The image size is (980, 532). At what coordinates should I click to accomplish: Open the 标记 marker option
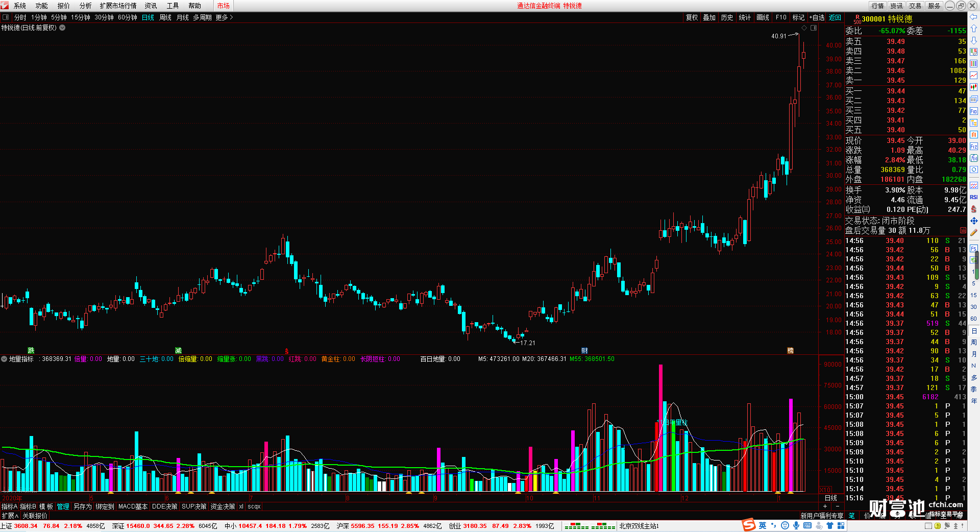tap(798, 17)
